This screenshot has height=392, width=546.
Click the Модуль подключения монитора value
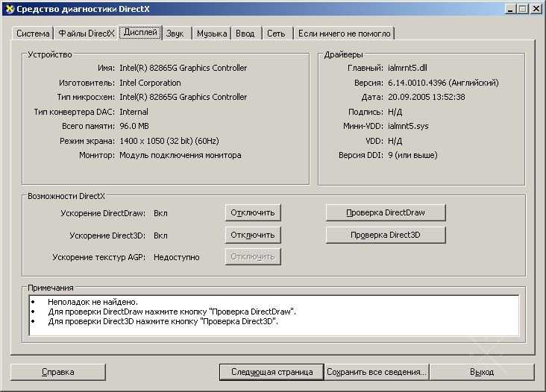(181, 156)
